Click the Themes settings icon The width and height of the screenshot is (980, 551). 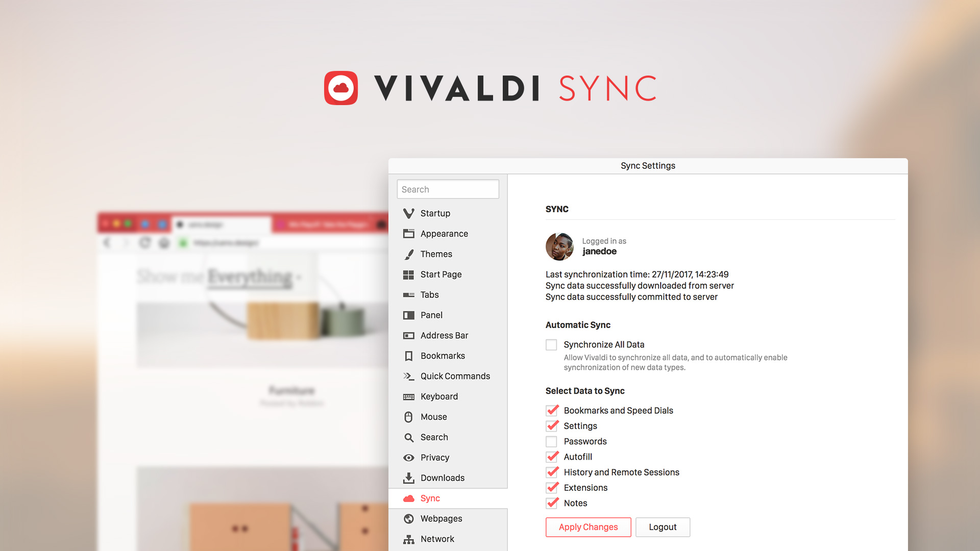pyautogui.click(x=408, y=254)
